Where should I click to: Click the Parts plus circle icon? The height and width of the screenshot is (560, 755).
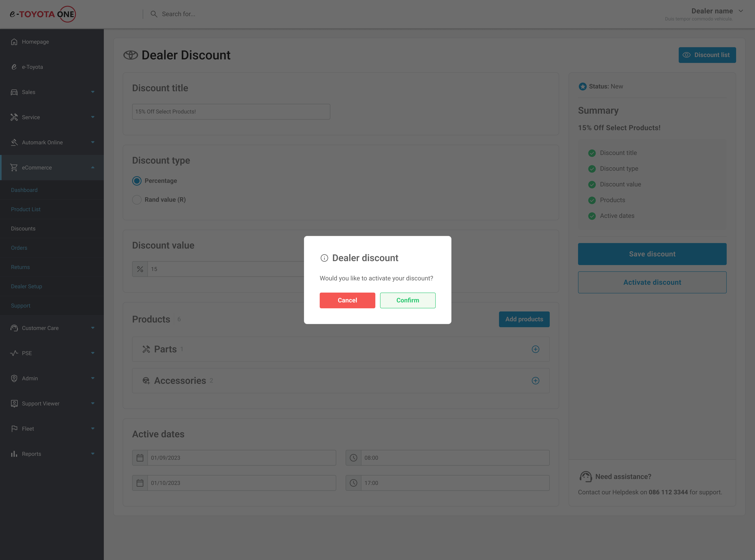535,349
